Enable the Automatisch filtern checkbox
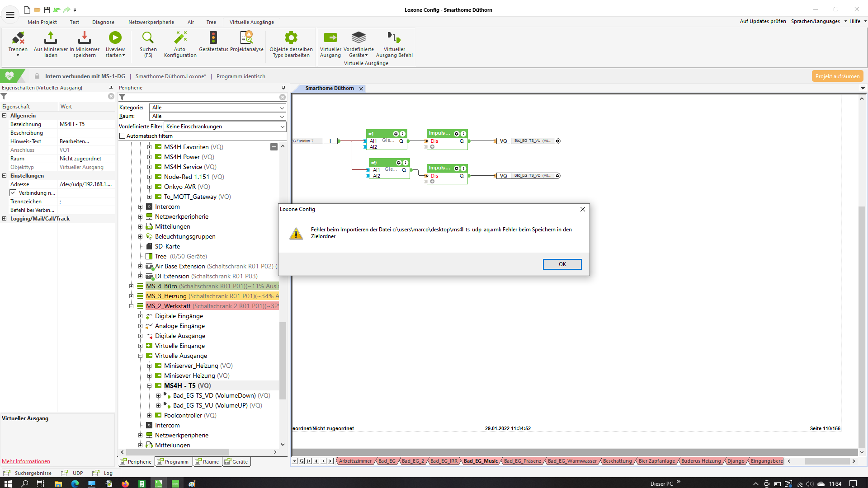The width and height of the screenshot is (868, 488). point(122,136)
